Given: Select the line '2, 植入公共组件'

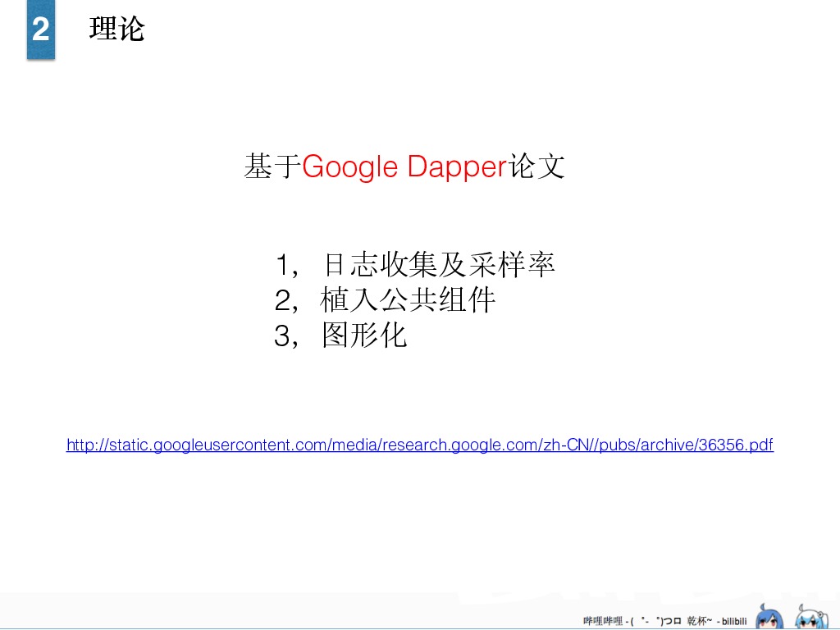Looking at the screenshot, I should pos(385,300).
